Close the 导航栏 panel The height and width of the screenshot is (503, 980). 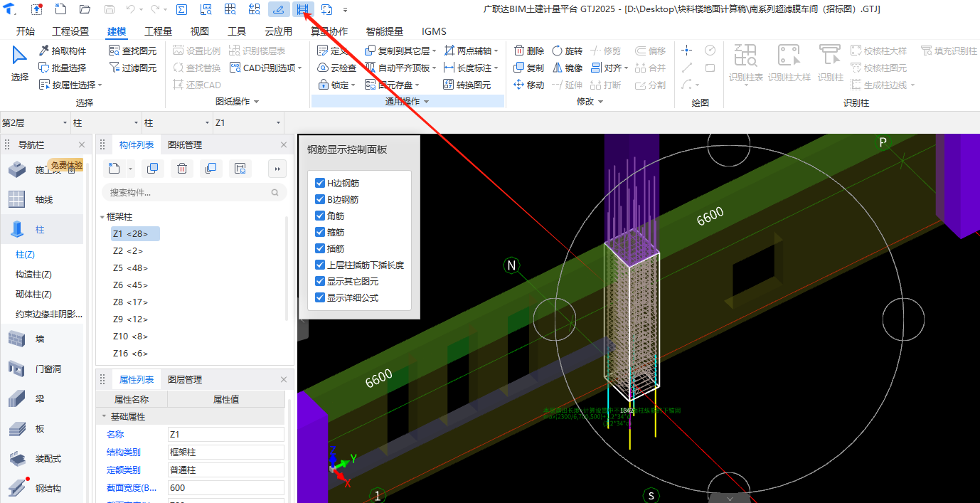[82, 144]
